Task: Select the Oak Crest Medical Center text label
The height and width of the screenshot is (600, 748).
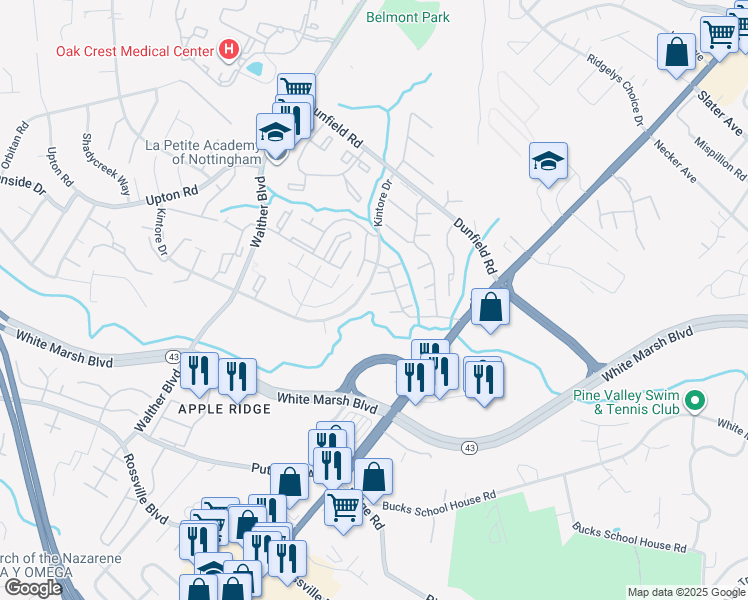Action: click(135, 51)
